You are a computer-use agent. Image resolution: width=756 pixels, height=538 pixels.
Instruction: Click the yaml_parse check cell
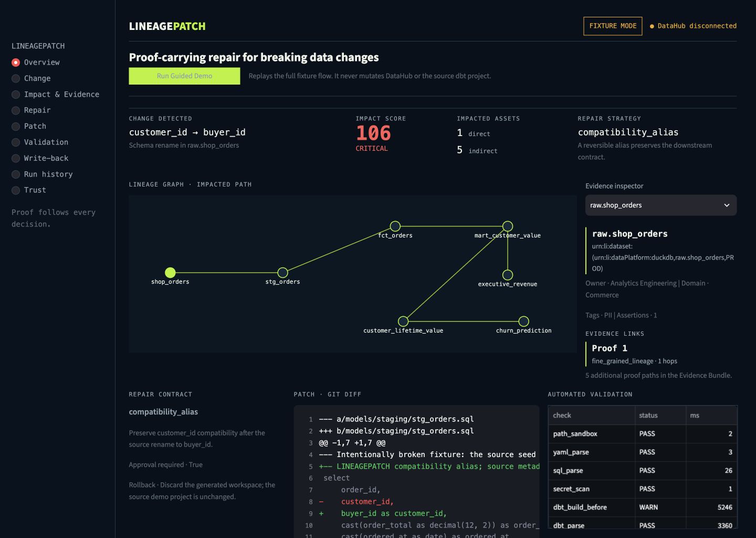[591, 452]
